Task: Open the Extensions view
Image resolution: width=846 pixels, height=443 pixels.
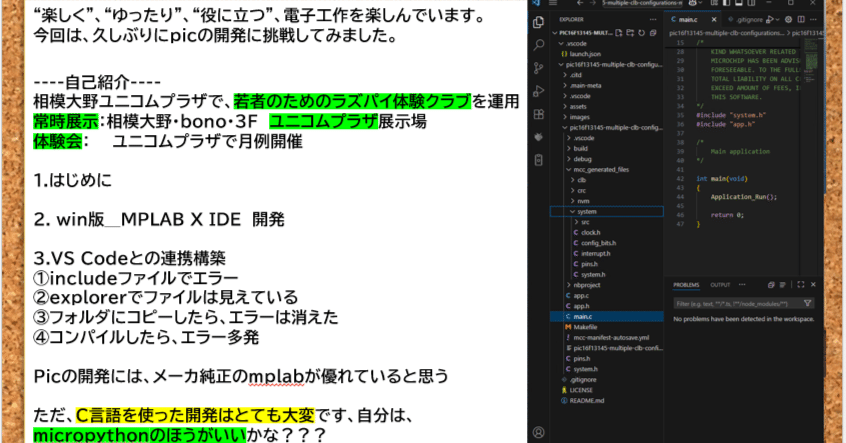Action: [x=538, y=114]
